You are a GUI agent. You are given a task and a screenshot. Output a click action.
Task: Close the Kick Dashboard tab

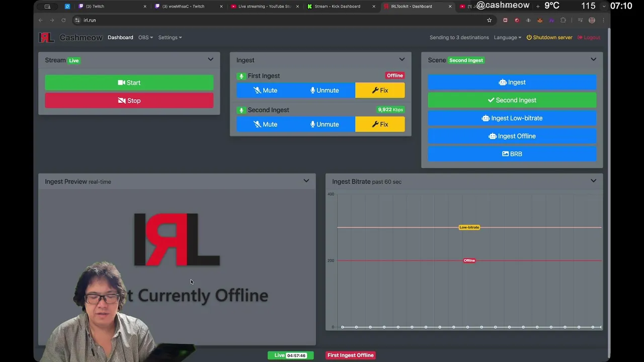[374, 7]
